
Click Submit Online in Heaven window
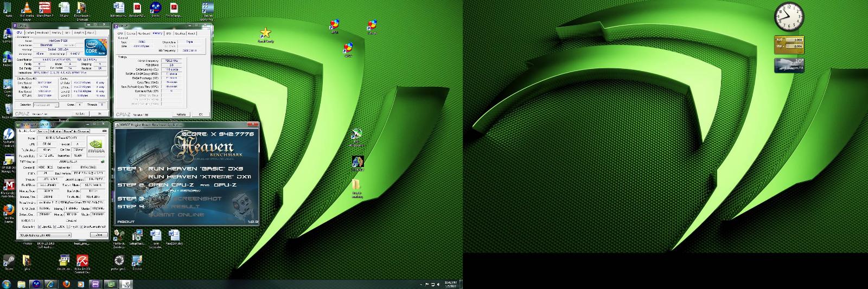pos(176,215)
